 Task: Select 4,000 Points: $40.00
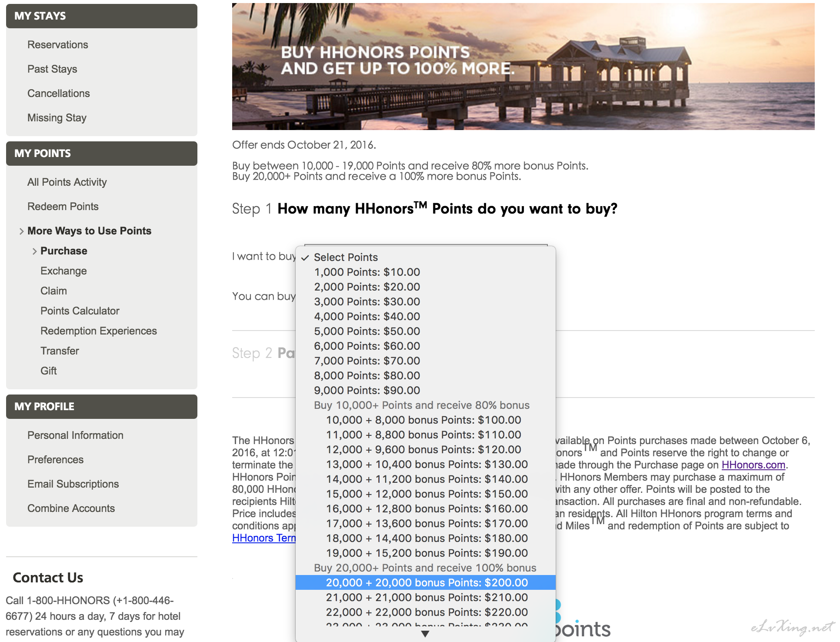click(426, 317)
